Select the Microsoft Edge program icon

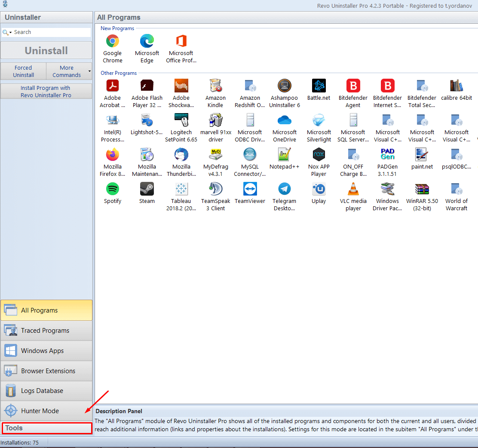point(147,41)
